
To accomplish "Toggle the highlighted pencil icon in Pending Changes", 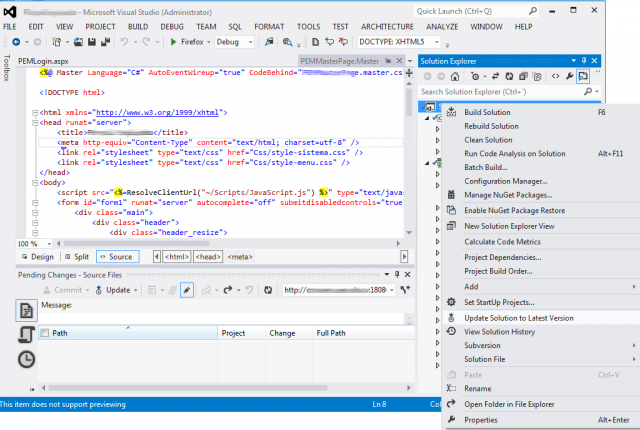I will point(187,290).
